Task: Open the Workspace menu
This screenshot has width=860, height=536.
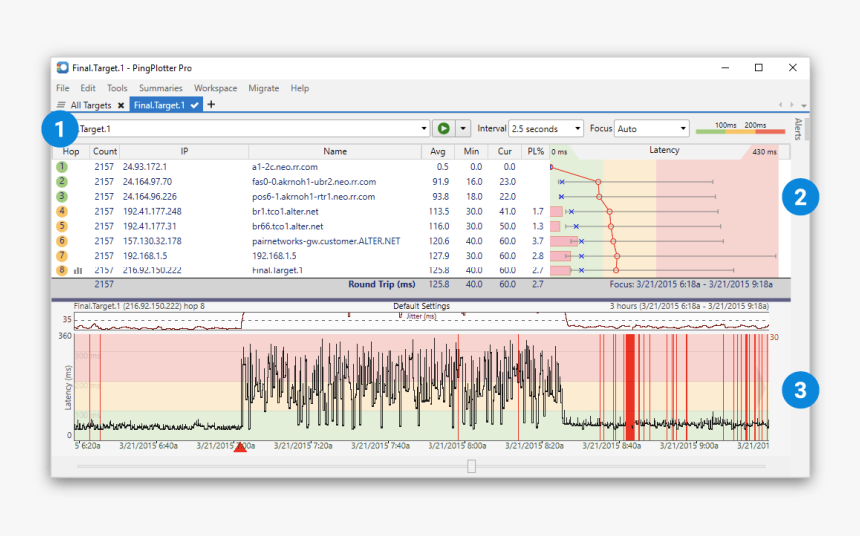Action: [x=216, y=88]
